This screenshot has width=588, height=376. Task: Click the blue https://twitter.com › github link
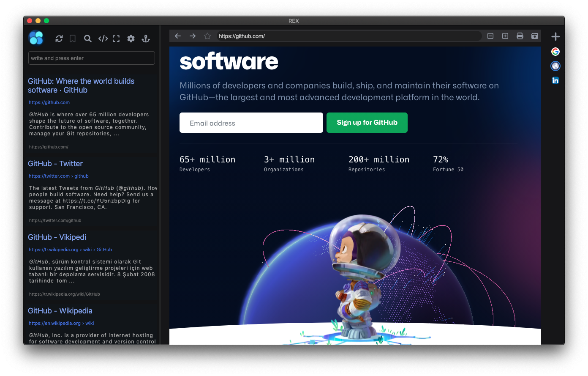point(59,176)
